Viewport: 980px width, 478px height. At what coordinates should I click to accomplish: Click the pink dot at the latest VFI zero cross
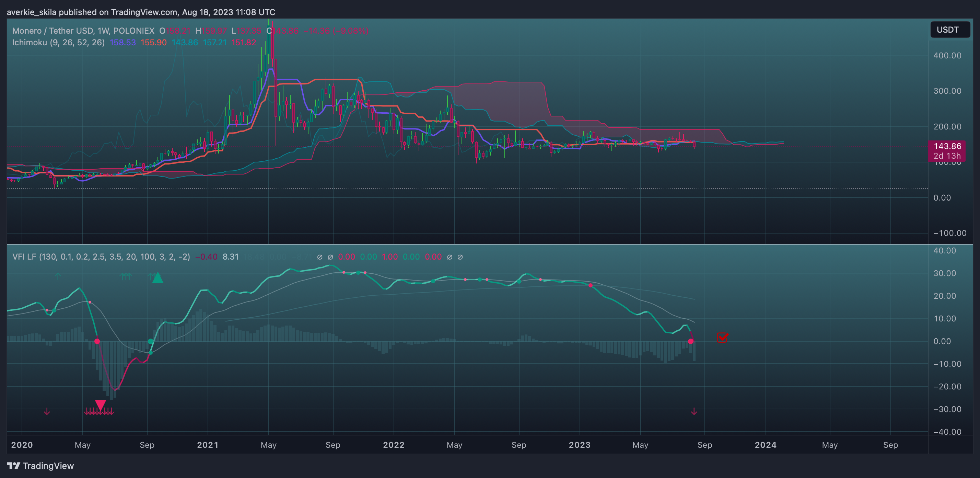691,341
